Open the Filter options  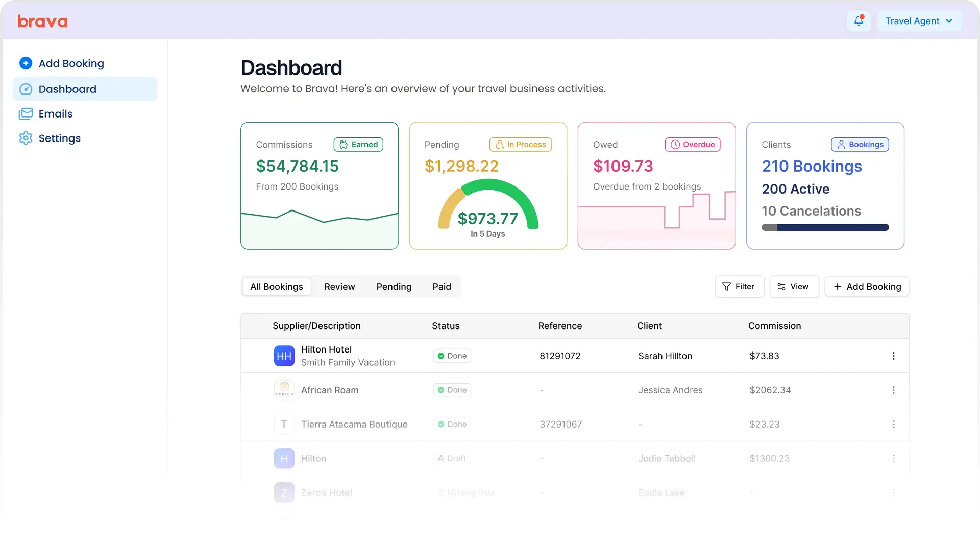tap(739, 287)
